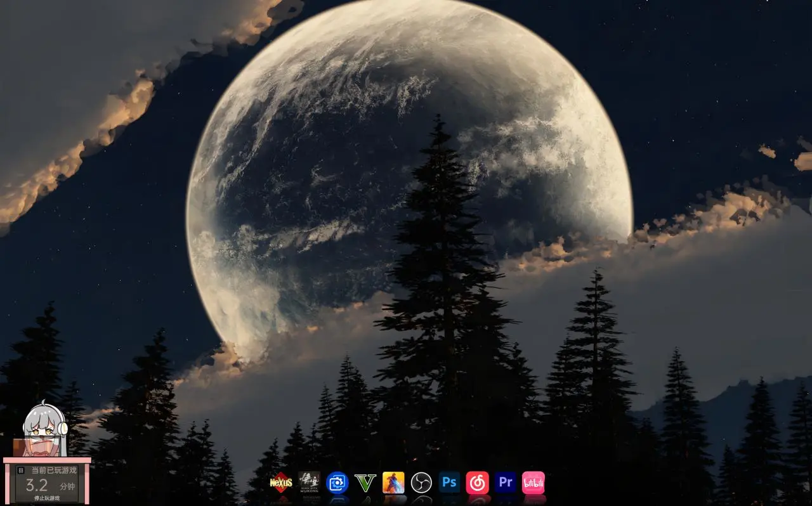812x506 pixels.
Task: Open Adobe Premiere Pro from the dock
Action: [x=506, y=483]
